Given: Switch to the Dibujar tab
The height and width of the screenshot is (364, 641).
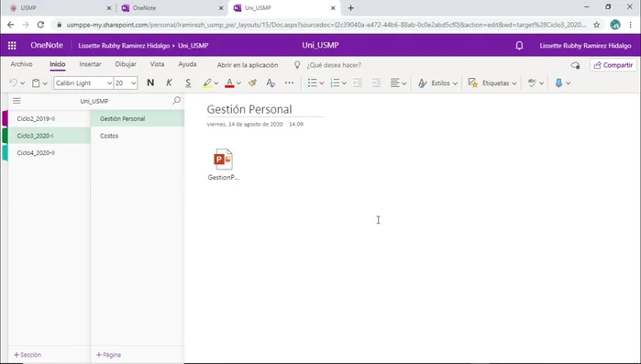Looking at the screenshot, I should [x=126, y=64].
